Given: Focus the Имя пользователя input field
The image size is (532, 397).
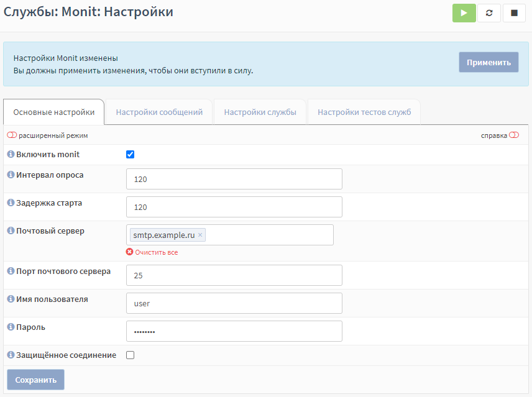Looking at the screenshot, I should pos(234,303).
